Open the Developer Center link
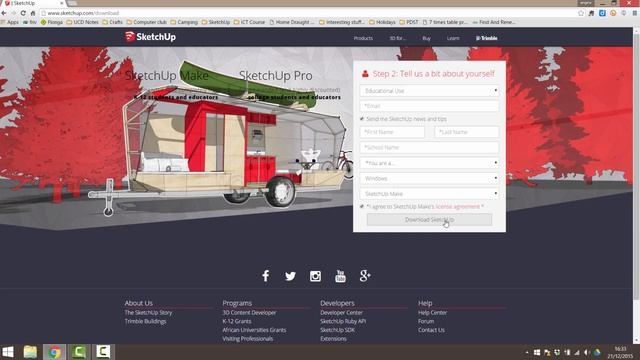 [x=341, y=313]
